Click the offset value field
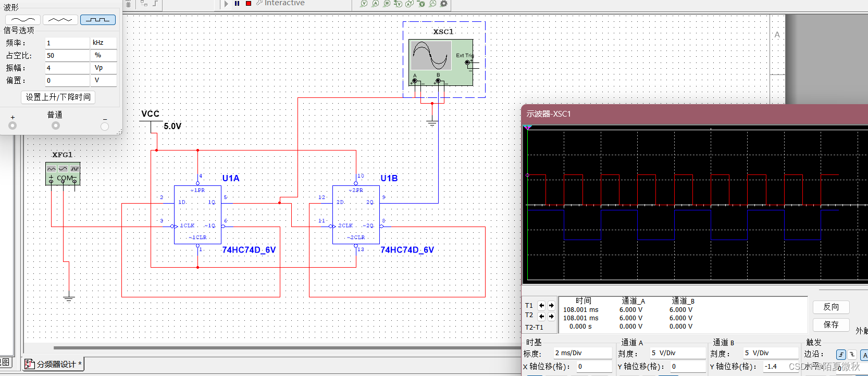The image size is (868, 376). coord(67,80)
